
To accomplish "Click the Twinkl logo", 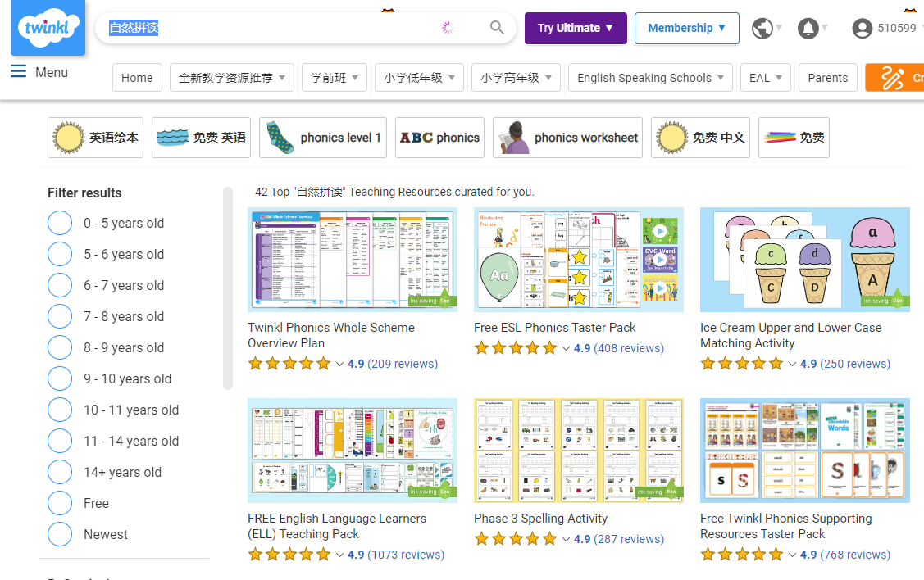I will click(x=48, y=28).
